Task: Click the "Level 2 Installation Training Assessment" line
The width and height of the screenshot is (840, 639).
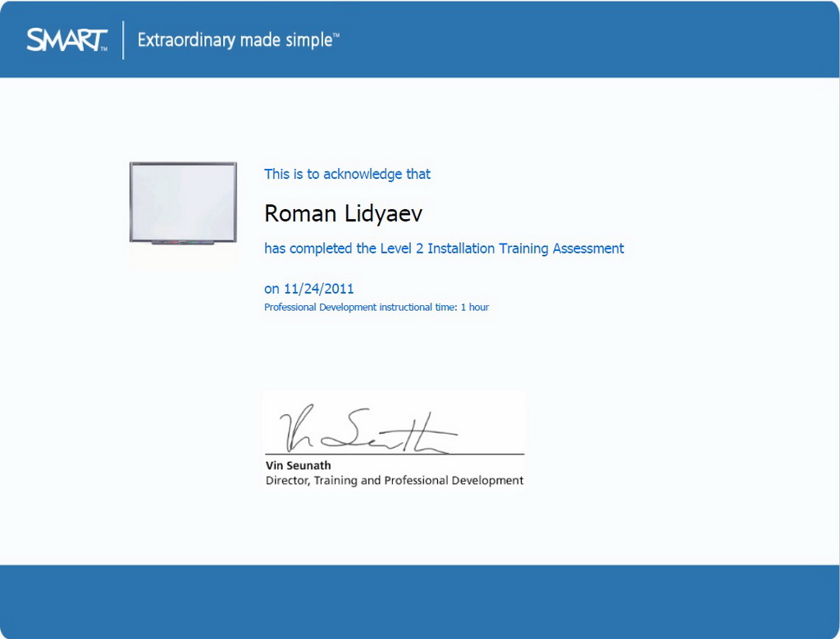Action: [444, 249]
